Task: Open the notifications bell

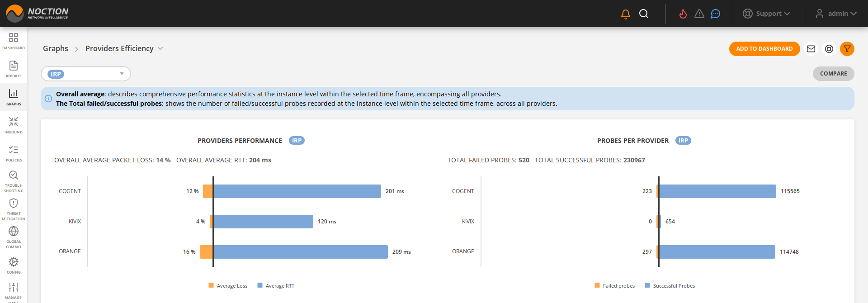Action: 625,14
